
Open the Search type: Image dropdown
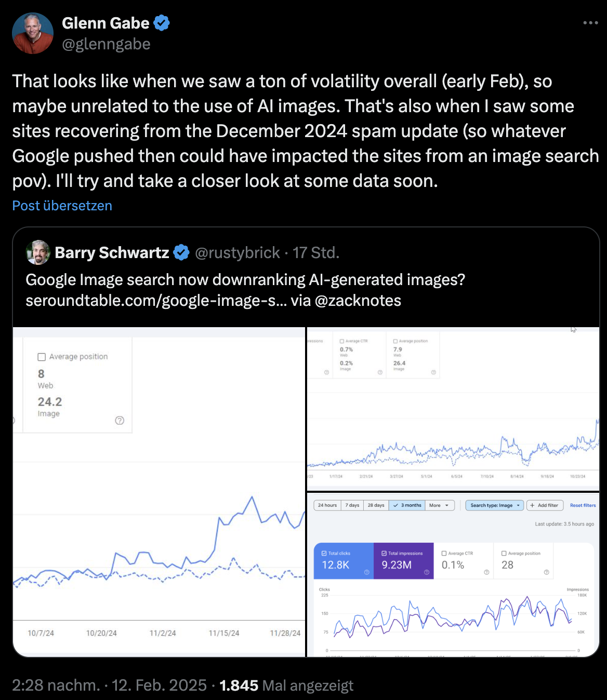[494, 505]
